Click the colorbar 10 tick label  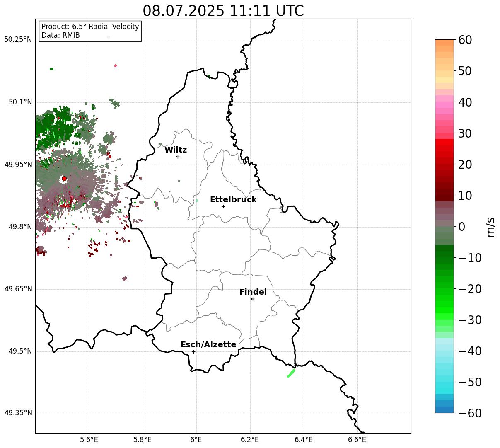point(465,195)
